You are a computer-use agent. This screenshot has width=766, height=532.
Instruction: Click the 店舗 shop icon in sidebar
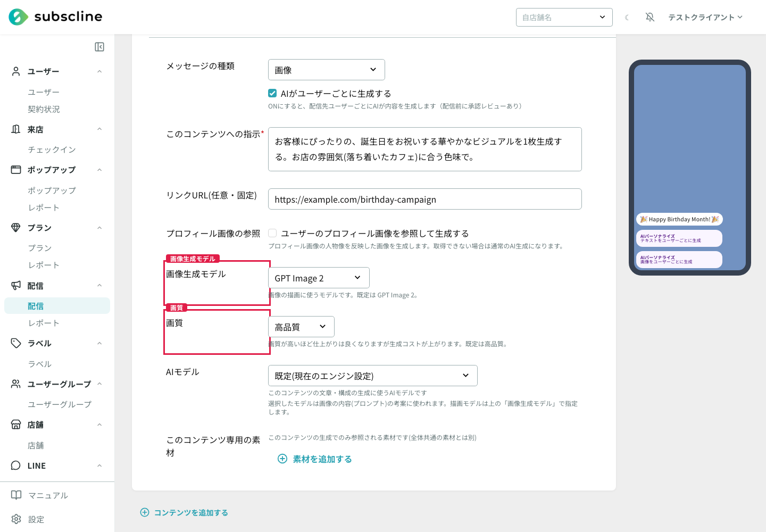click(x=16, y=425)
